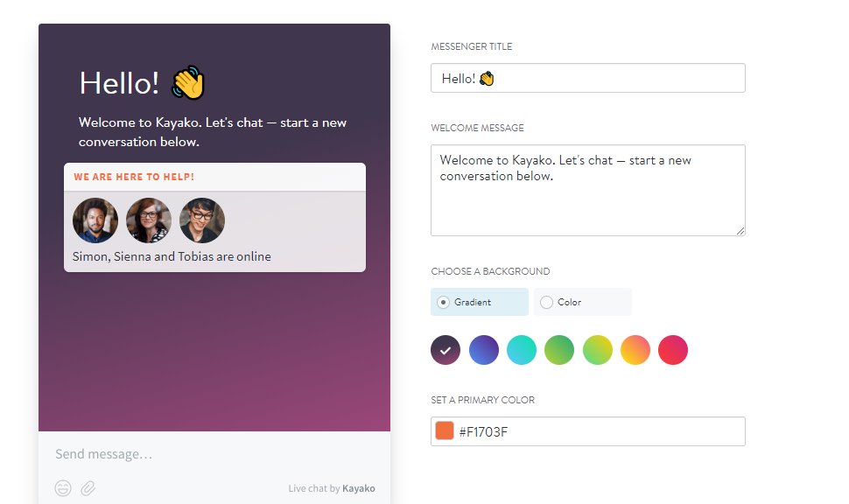Choose the blue-violet gradient swatch
Viewport: 849px width, 504px height.
[483, 350]
